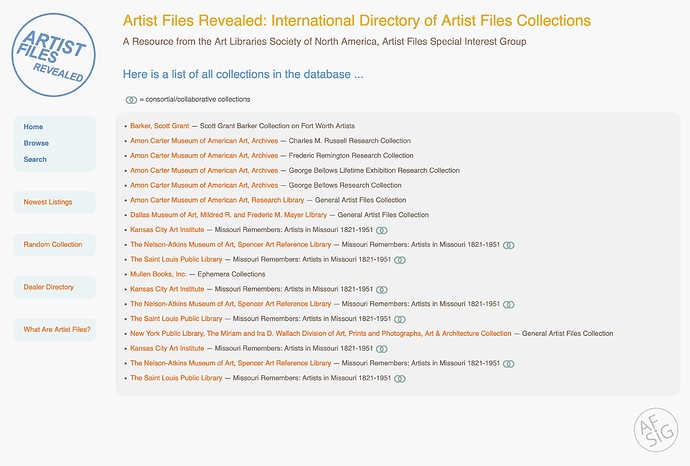Image resolution: width=690 pixels, height=466 pixels.
Task: Click text 'Scott Grant Barker Collection on Fort Worth Artists'
Action: pos(277,126)
